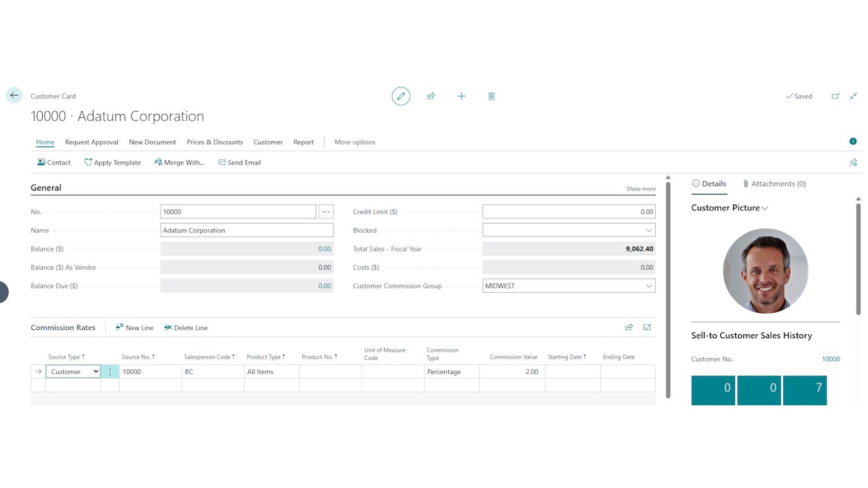The image size is (868, 488).
Task: Collapse the page with arrows icon
Action: (x=854, y=96)
